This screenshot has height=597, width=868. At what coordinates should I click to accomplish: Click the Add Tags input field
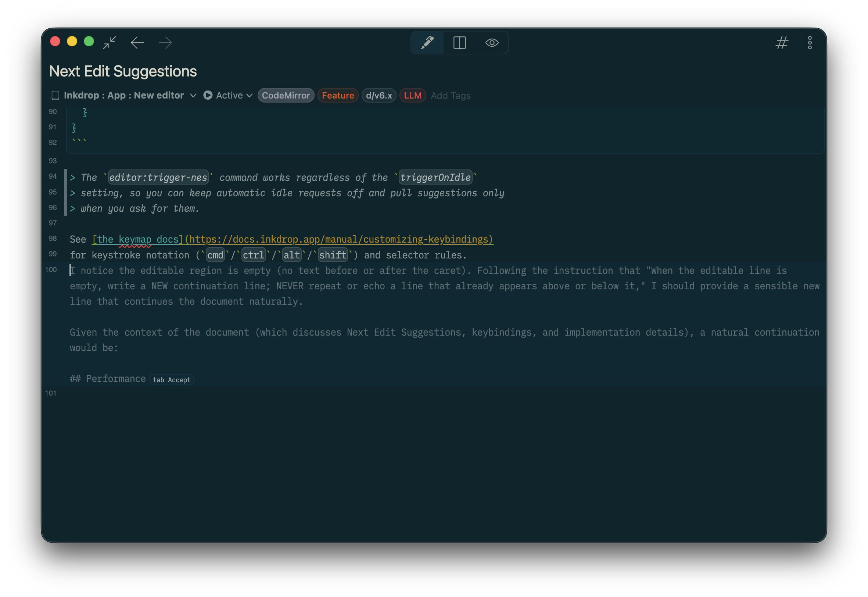pos(451,96)
